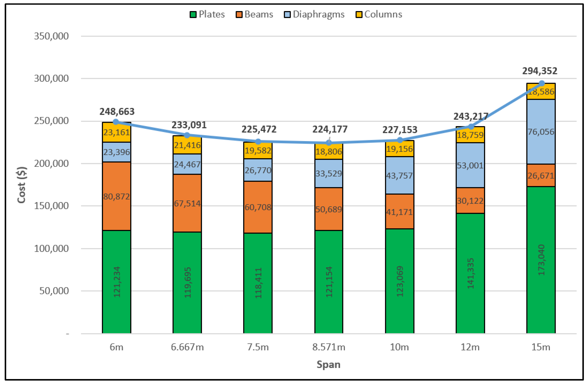Click the 80,872 Beams segment for 6m
Viewport: 588px width, 386px height.
117,196
